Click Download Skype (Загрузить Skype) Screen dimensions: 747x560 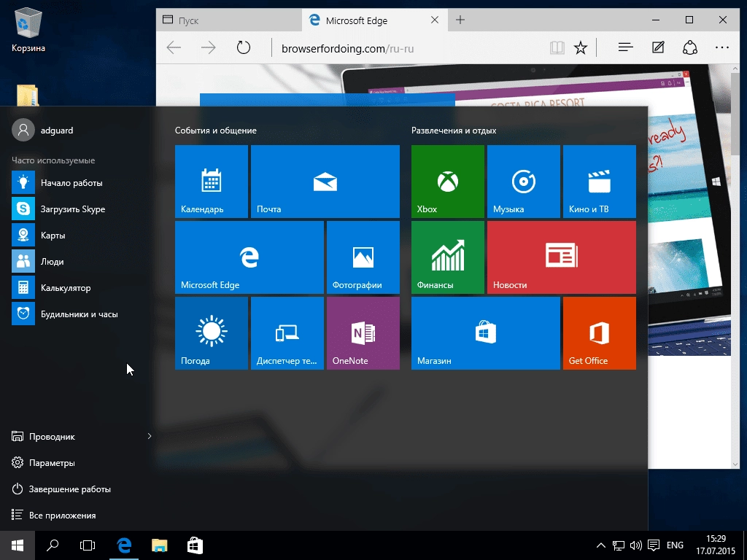[x=76, y=209]
